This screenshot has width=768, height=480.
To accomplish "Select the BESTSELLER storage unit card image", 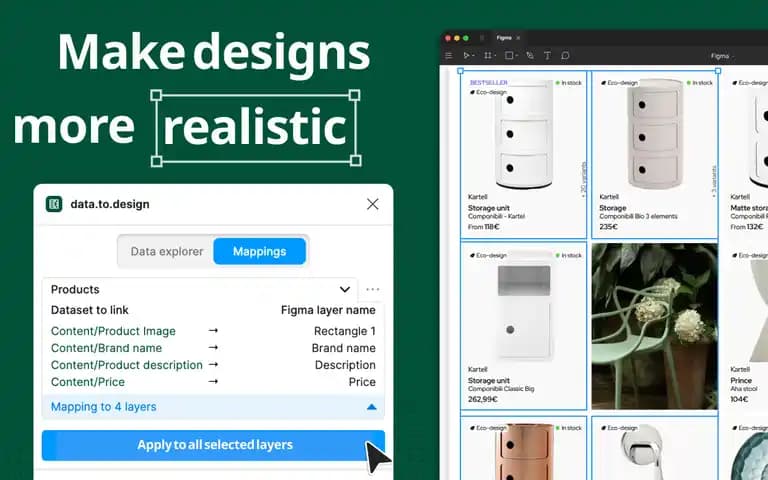I will click(524, 135).
